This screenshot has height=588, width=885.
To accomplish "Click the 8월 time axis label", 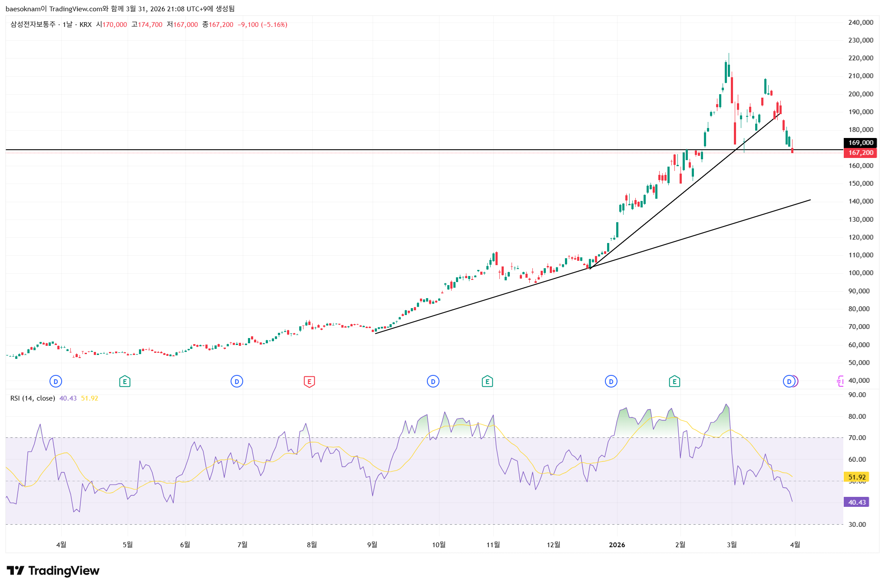I will tap(312, 545).
